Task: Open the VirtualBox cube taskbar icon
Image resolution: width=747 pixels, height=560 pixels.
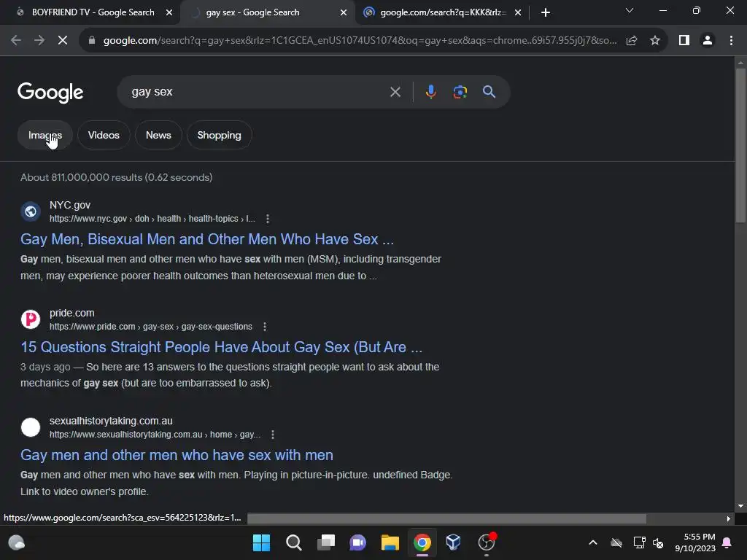Action: [454, 542]
